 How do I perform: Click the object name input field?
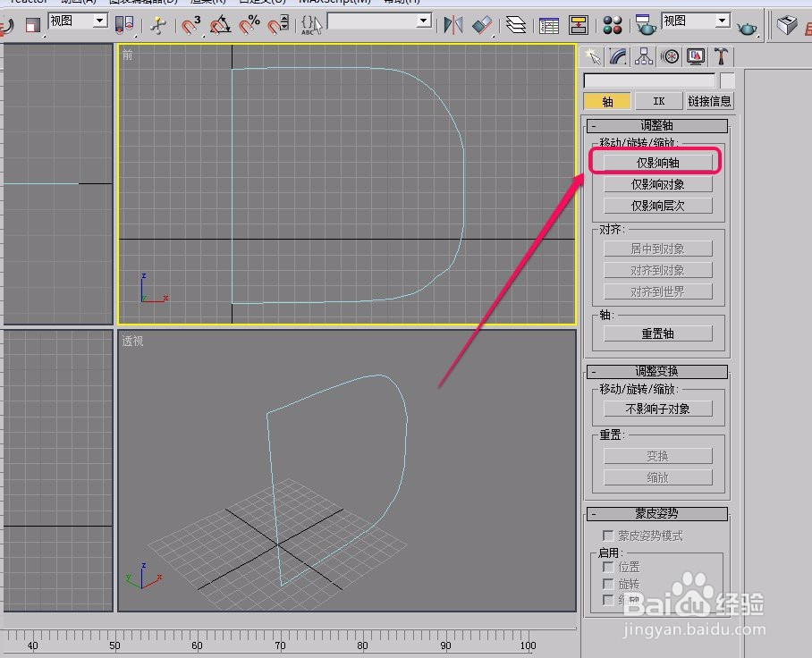[x=649, y=80]
